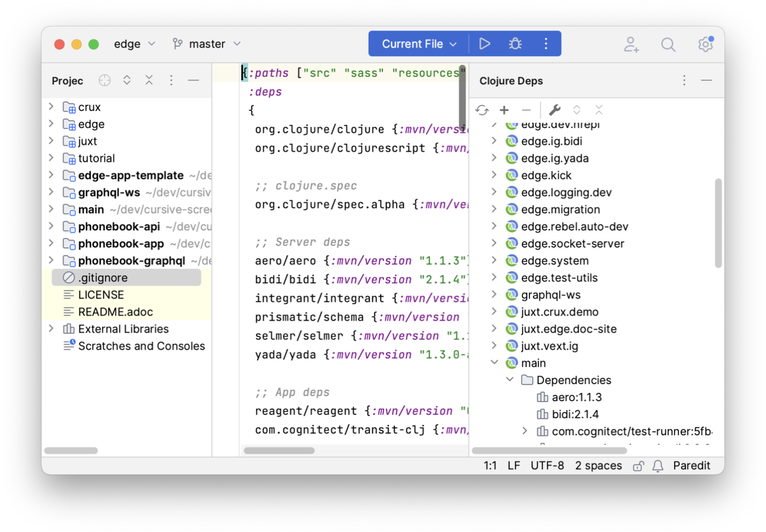Open Project panel options menu
Image resolution: width=766 pixels, height=532 pixels.
pyautogui.click(x=171, y=80)
